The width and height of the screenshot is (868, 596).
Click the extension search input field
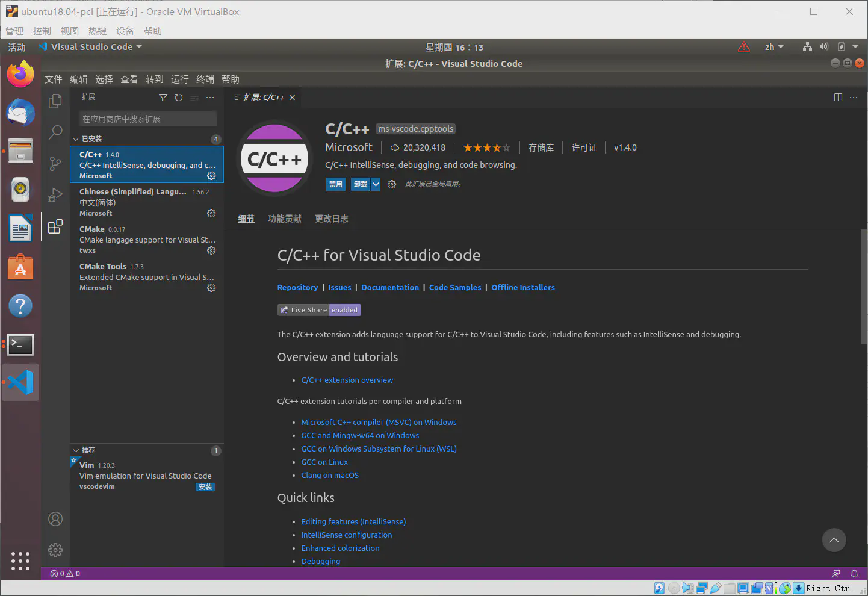[x=147, y=119]
